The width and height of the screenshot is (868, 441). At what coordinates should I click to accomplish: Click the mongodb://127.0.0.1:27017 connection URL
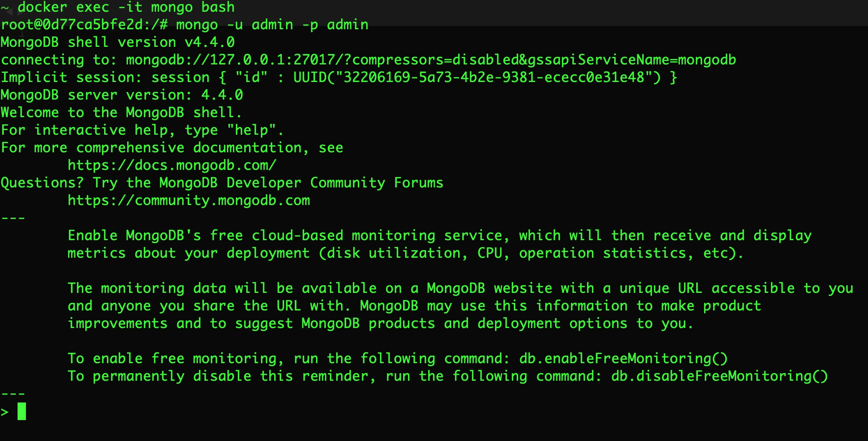click(x=234, y=60)
